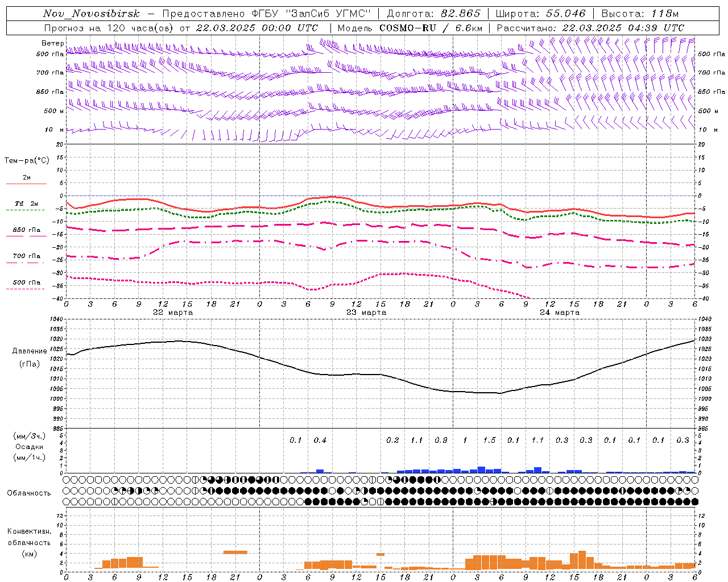Select the Осадки panel label

pyautogui.click(x=30, y=447)
